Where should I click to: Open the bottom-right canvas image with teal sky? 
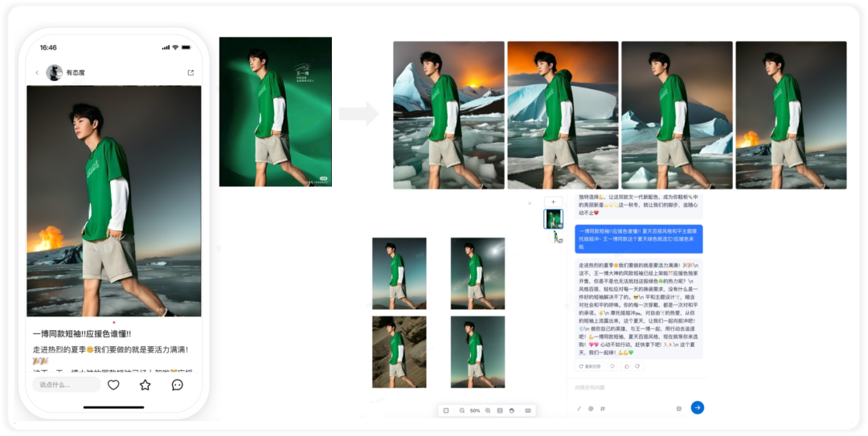[477, 352]
